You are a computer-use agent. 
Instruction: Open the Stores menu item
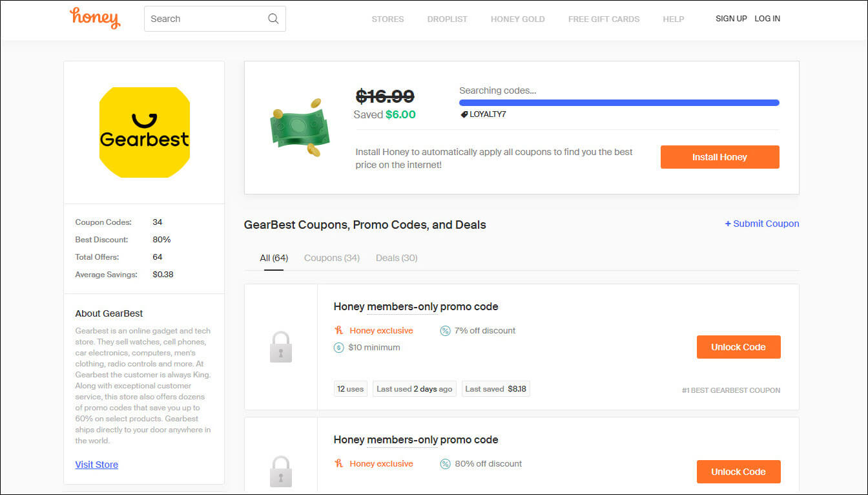[x=387, y=19]
